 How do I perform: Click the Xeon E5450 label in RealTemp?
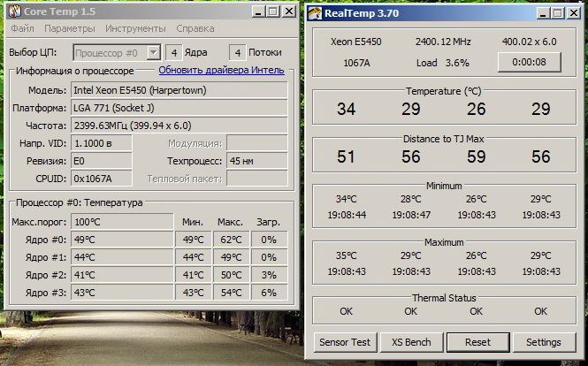356,42
